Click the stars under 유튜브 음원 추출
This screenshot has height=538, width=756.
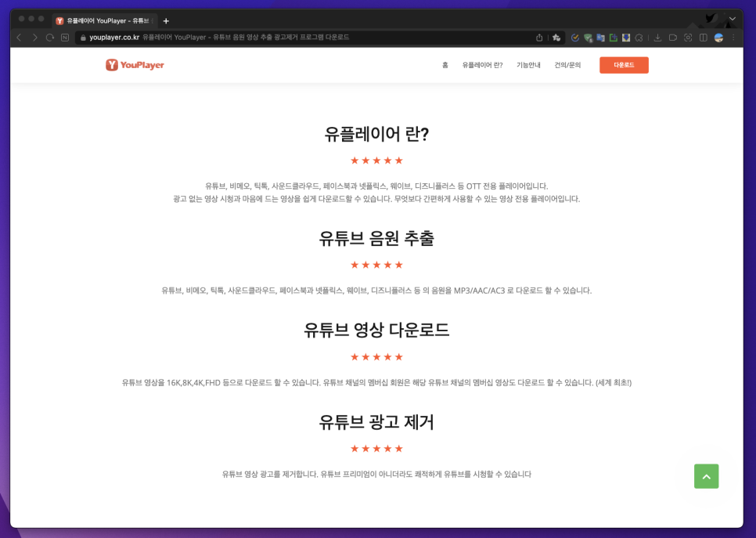click(376, 265)
